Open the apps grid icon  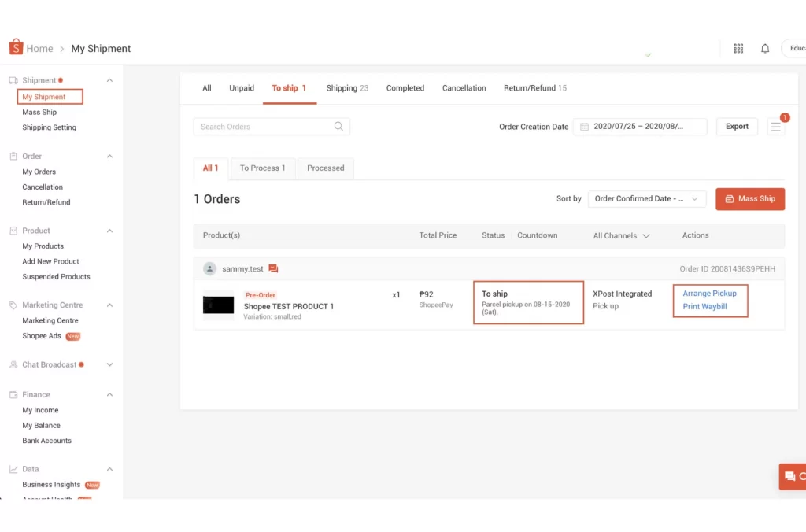coord(738,48)
